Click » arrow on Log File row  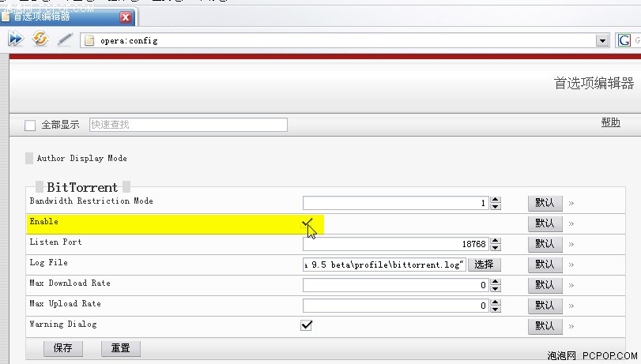[x=571, y=265]
